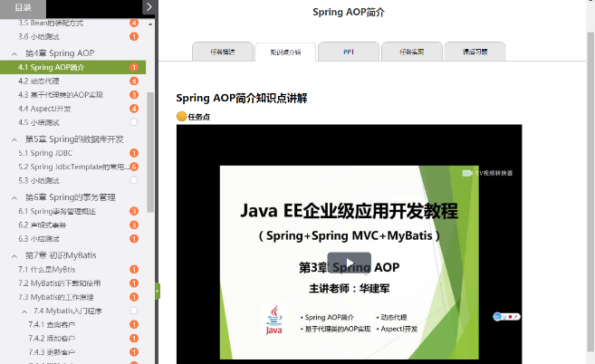This screenshot has height=364, width=595.
Task: Click the main page vertical scrollbar
Action: pyautogui.click(x=590, y=192)
